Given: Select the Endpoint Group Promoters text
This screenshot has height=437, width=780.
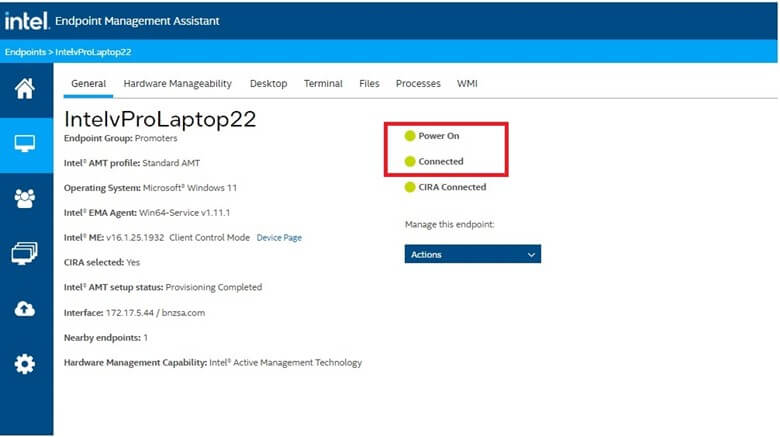Looking at the screenshot, I should (120, 138).
